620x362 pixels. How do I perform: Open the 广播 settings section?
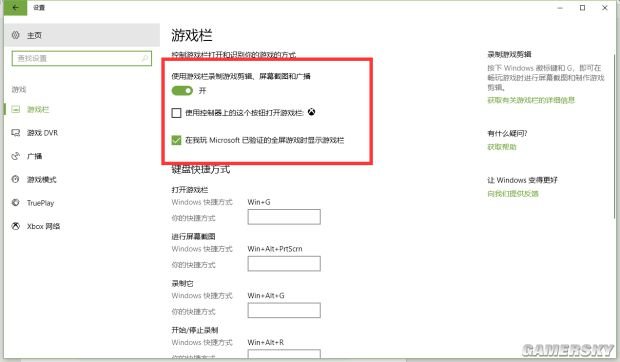coord(82,156)
